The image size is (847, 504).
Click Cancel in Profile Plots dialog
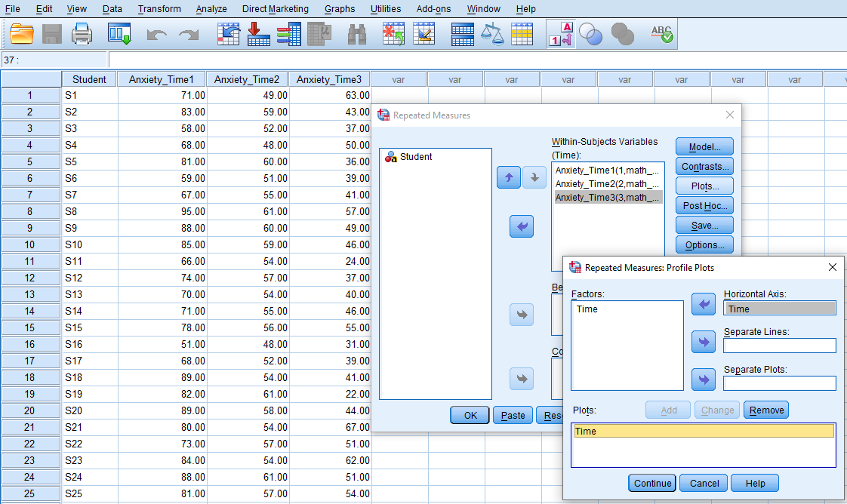[x=704, y=484]
